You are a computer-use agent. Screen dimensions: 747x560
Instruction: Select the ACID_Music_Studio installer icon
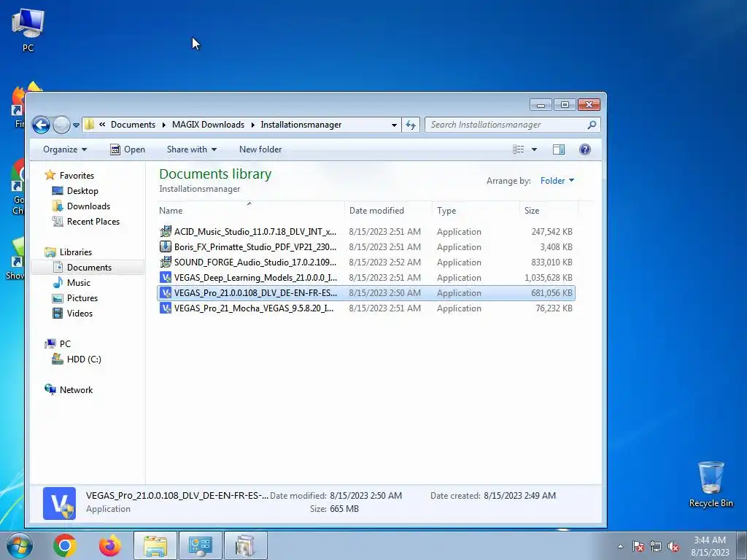(166, 232)
